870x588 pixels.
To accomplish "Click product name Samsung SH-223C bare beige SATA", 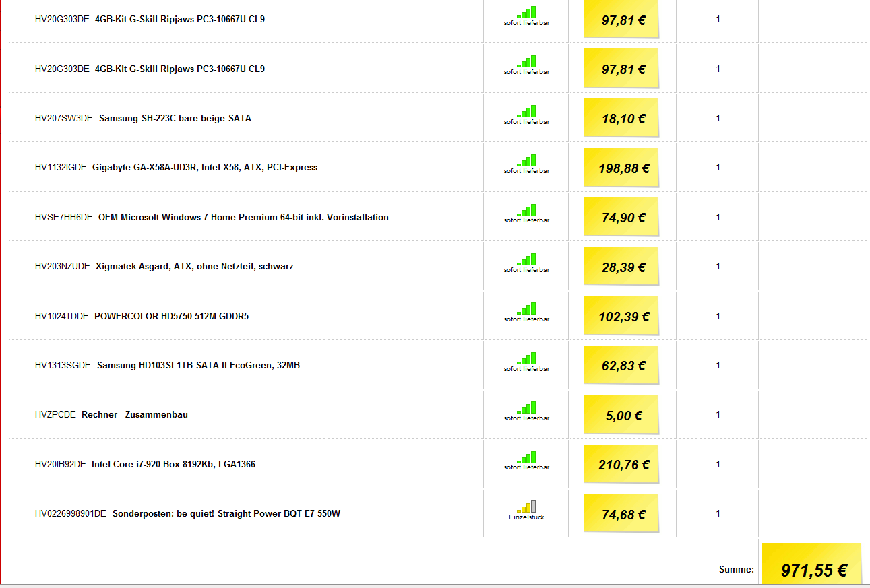I will tap(175, 118).
